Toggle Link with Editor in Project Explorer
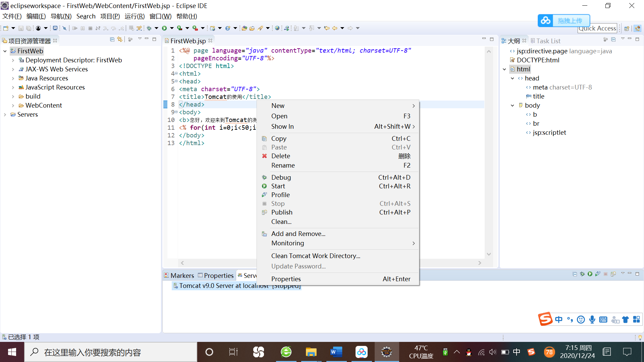This screenshot has width=644, height=362. point(120,39)
